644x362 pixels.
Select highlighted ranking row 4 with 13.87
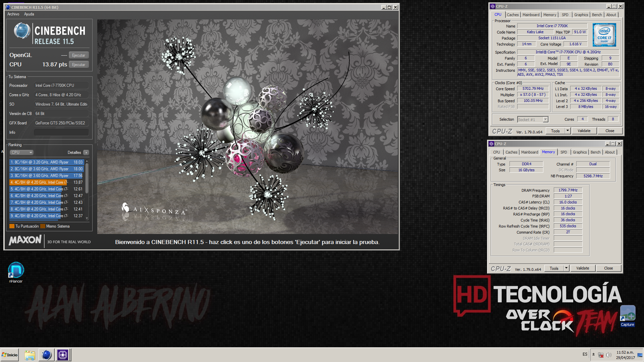click(47, 182)
